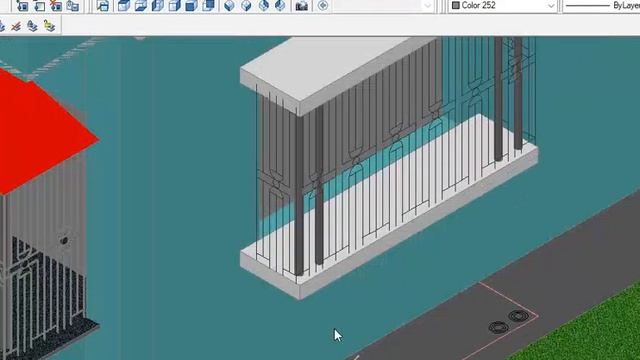This screenshot has height=360, width=640.
Task: Select the left manhole cover circle
Action: point(498,327)
